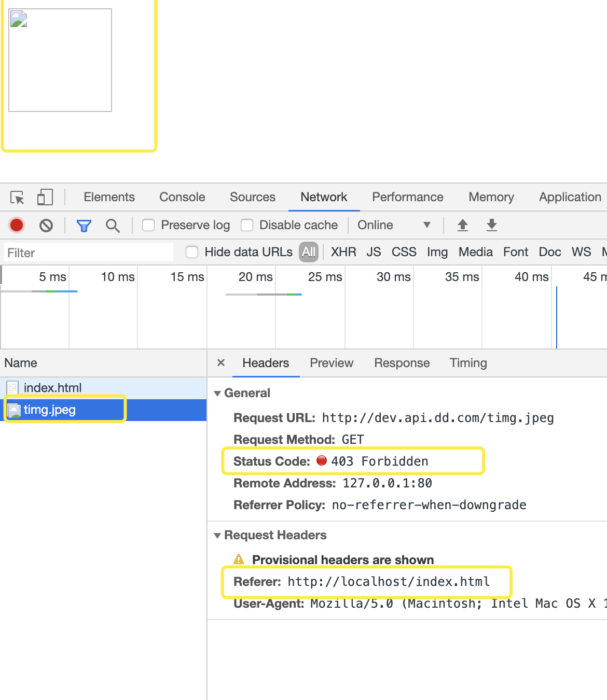Click the Request URL value text
This screenshot has width=607, height=700.
438,418
